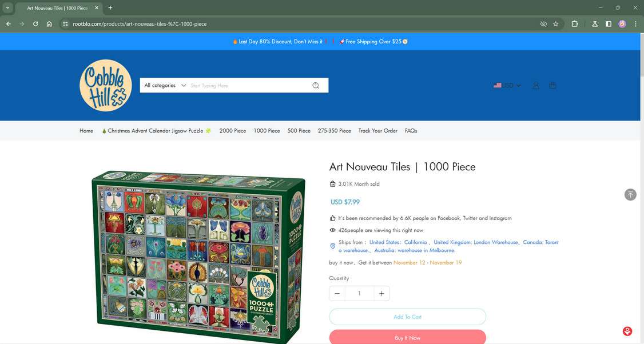Toggle the browser side panel
The width and height of the screenshot is (644, 344).
(609, 24)
